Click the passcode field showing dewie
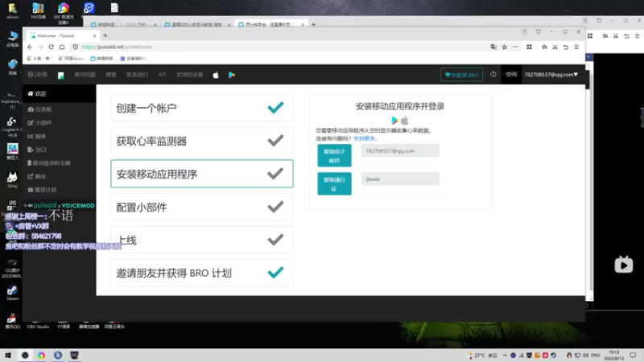The width and height of the screenshot is (644, 362). click(400, 179)
